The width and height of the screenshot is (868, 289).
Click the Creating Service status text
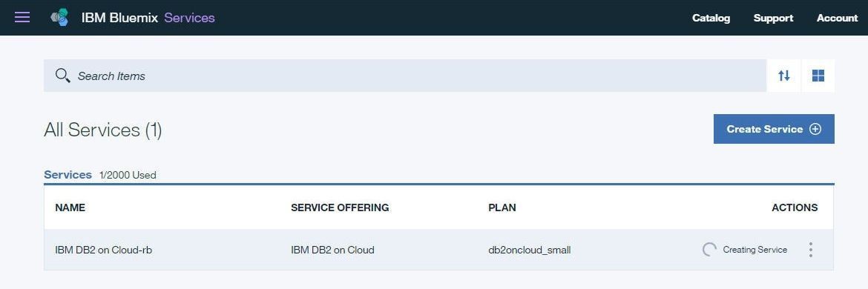(755, 250)
